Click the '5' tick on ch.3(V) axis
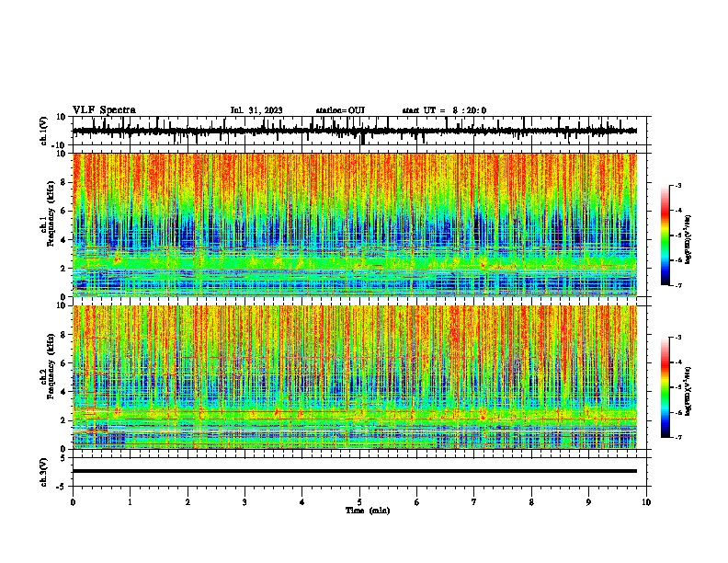This screenshot has height=563, width=728. pyautogui.click(x=64, y=458)
